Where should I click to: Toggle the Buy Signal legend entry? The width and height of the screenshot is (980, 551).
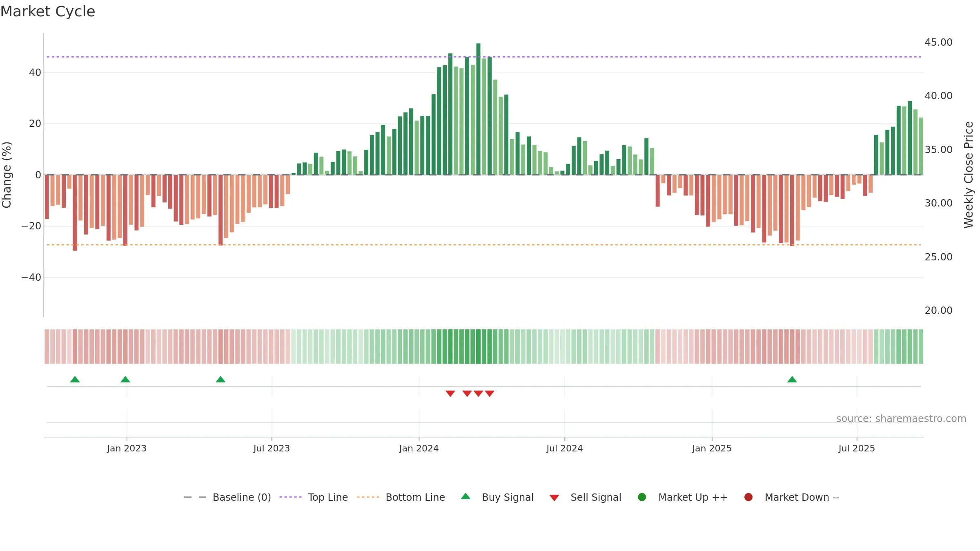pos(497,497)
